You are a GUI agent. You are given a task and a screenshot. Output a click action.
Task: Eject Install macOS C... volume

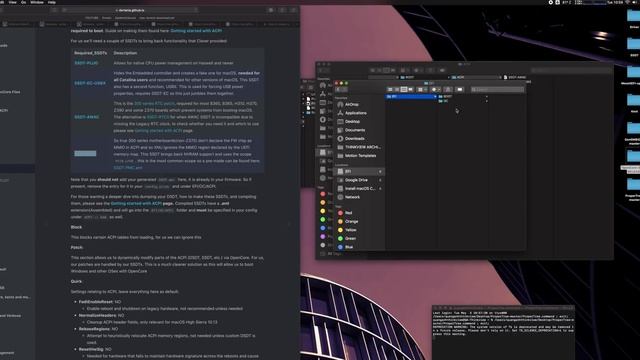pyautogui.click(x=380, y=189)
